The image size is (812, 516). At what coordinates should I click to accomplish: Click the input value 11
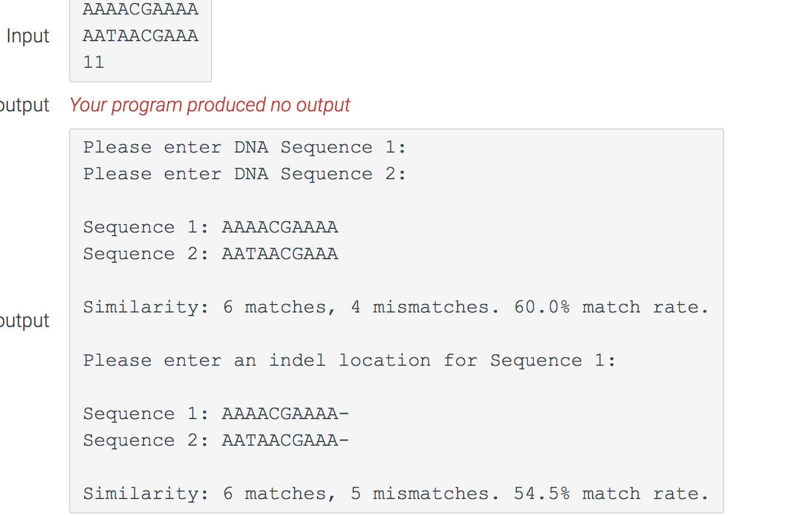(x=93, y=62)
